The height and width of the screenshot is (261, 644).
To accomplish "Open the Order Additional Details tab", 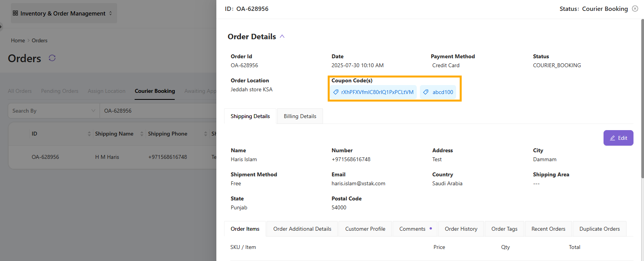I will [302, 229].
